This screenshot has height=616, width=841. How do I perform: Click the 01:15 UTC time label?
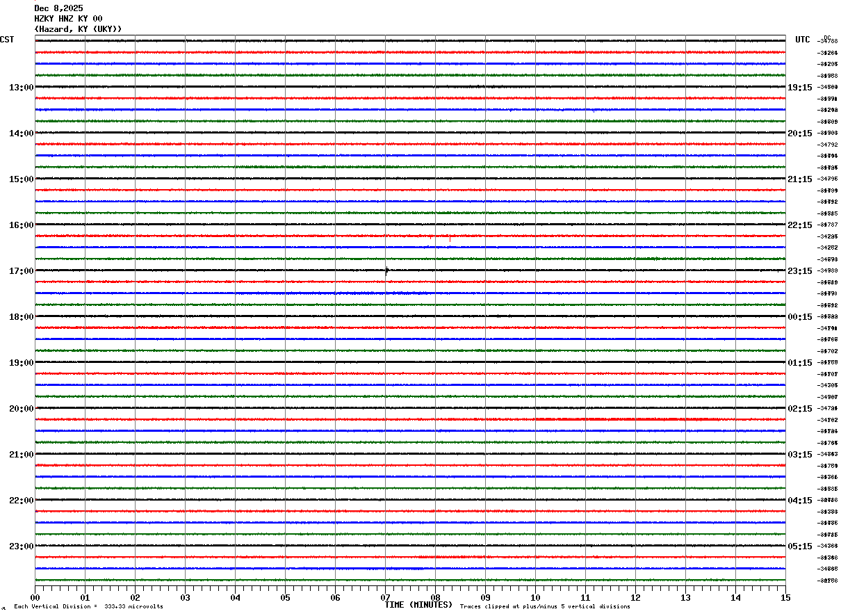(799, 363)
